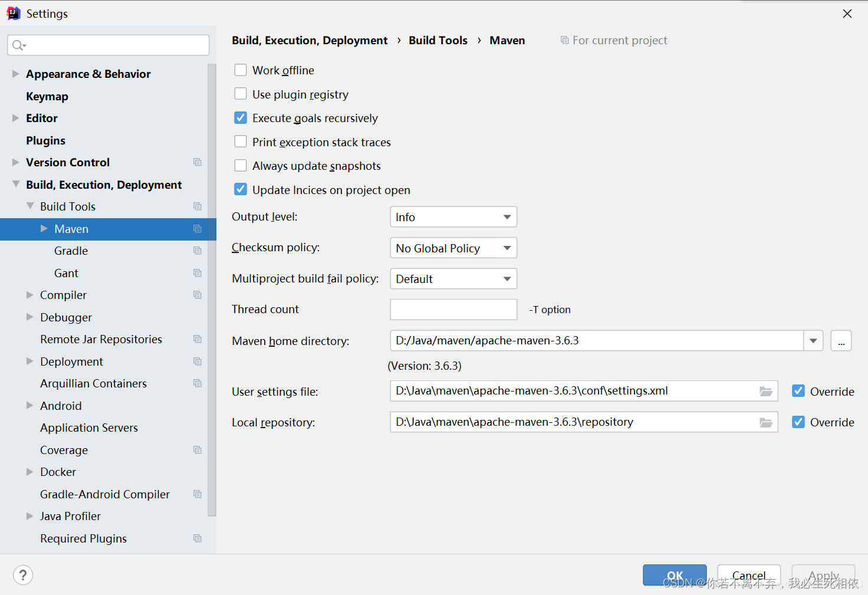The image size is (868, 595).
Task: Select Gradle in the settings tree
Action: point(71,251)
